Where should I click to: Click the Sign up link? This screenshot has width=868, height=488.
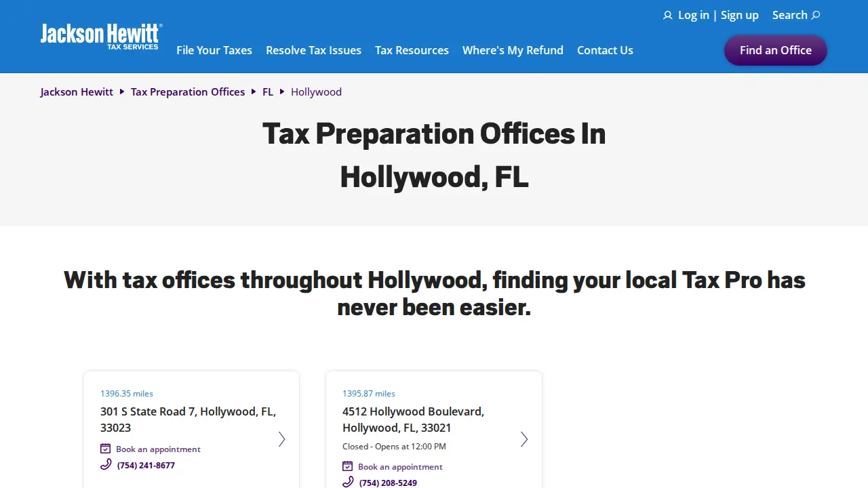coord(740,15)
